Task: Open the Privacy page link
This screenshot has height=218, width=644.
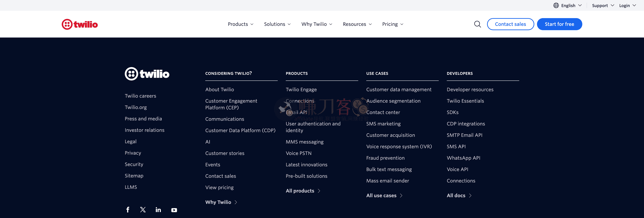Action: click(x=133, y=153)
